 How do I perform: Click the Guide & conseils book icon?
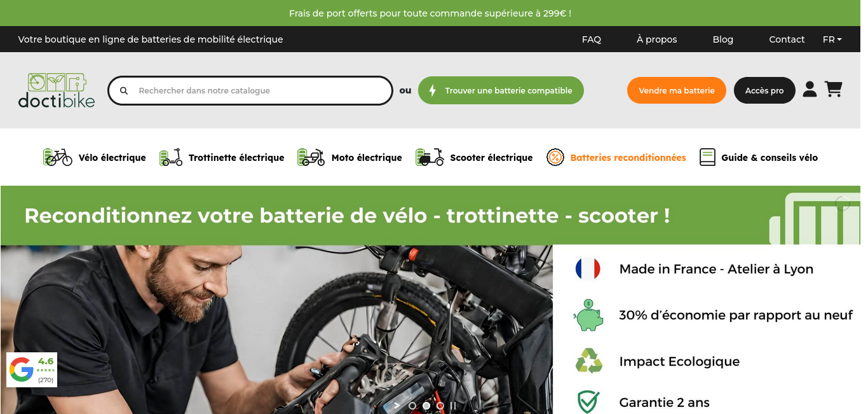point(707,157)
